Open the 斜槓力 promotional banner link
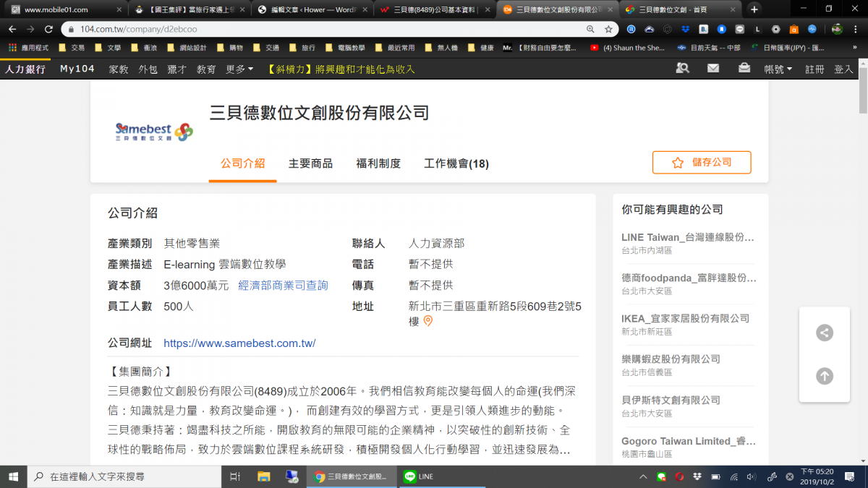Screen dimensions: 868x488 [341, 69]
